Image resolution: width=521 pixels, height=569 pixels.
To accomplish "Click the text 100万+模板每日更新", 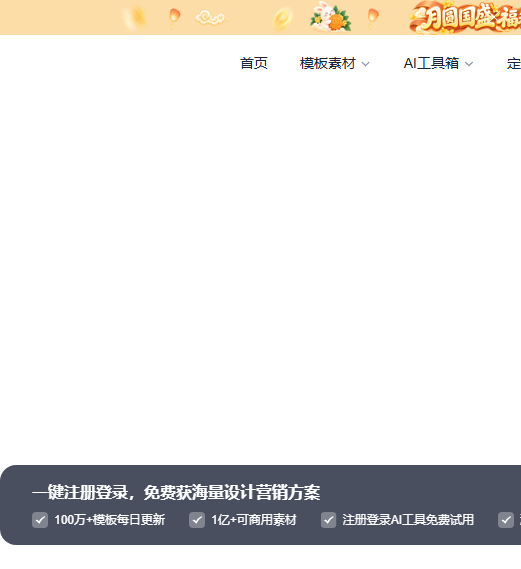I will pos(110,520).
